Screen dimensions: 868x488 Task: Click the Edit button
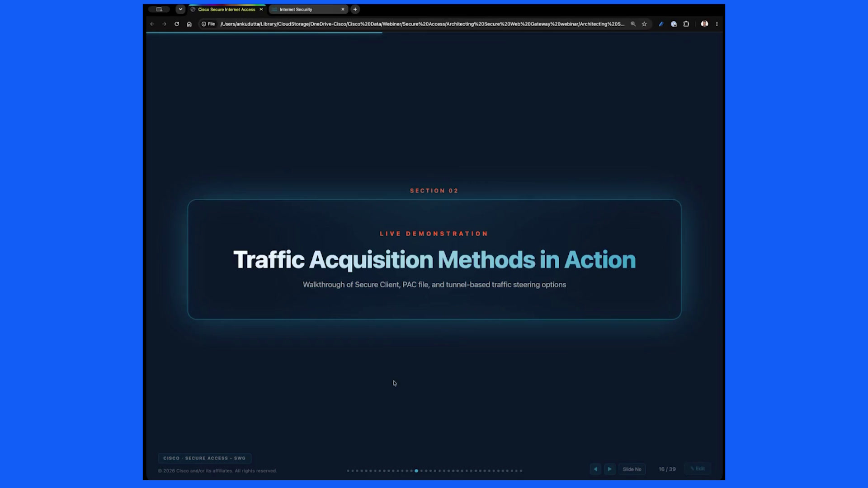coord(698,469)
